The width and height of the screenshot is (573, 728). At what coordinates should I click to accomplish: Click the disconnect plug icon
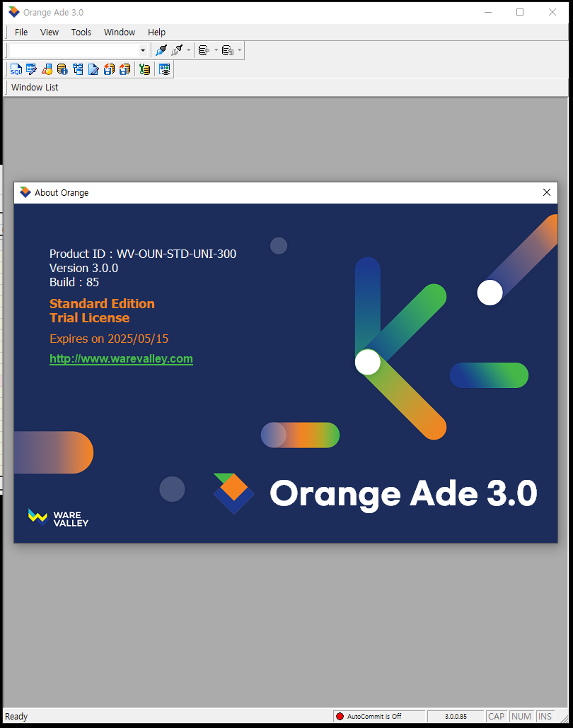point(177,50)
